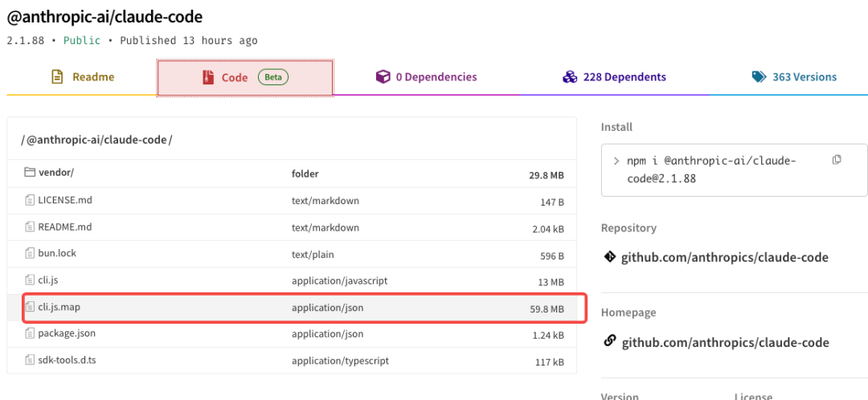Open the LICENSE.md file
868x400 pixels.
tap(65, 200)
